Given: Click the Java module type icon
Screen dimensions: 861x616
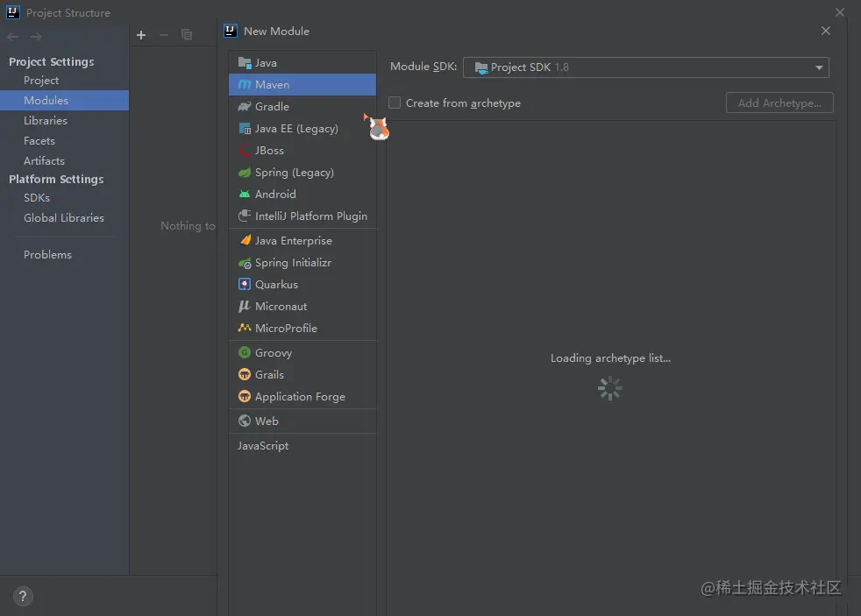Looking at the screenshot, I should (245, 62).
